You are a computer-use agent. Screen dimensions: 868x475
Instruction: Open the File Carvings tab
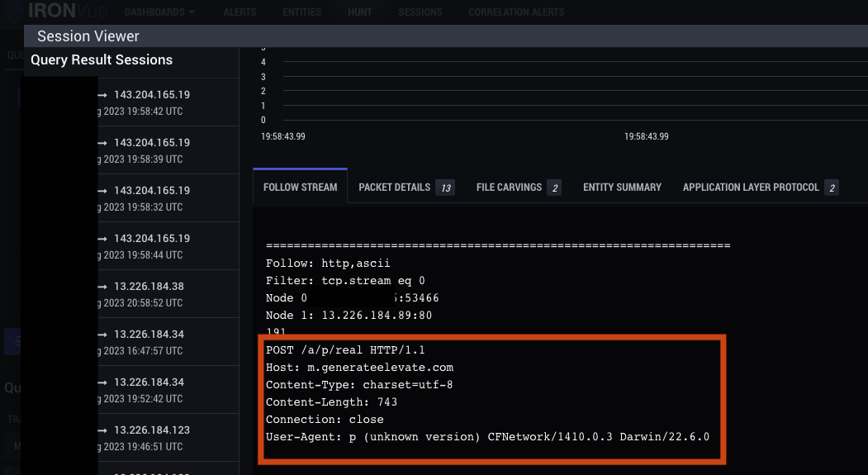click(x=519, y=188)
